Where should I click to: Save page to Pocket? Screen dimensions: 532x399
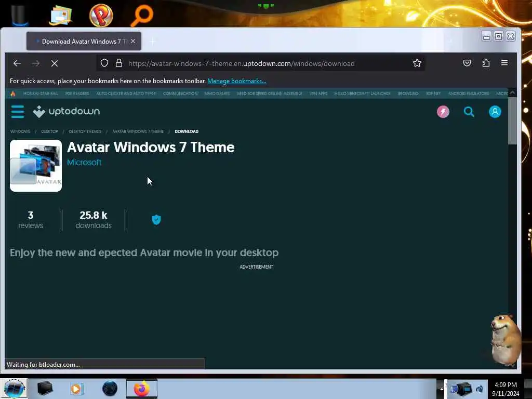(x=467, y=63)
